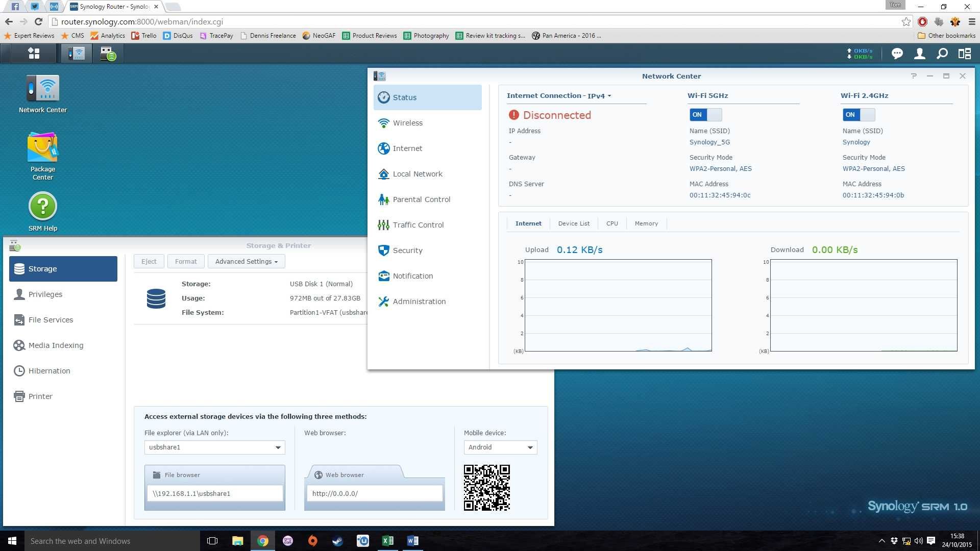Screen dimensions: 980x551
Task: Open the SRM main menu grid icon
Action: (34, 53)
